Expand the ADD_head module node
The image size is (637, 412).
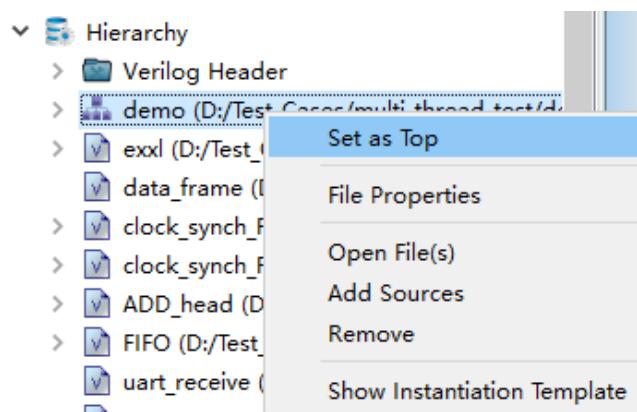(x=58, y=304)
